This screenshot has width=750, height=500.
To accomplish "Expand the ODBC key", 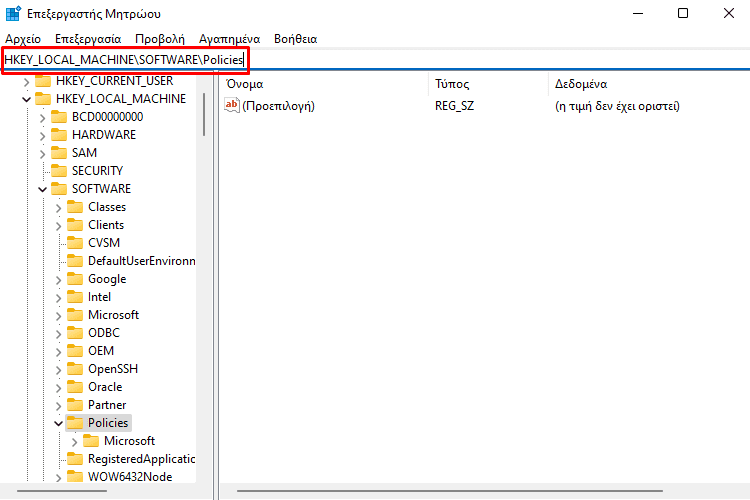I will coord(58,334).
